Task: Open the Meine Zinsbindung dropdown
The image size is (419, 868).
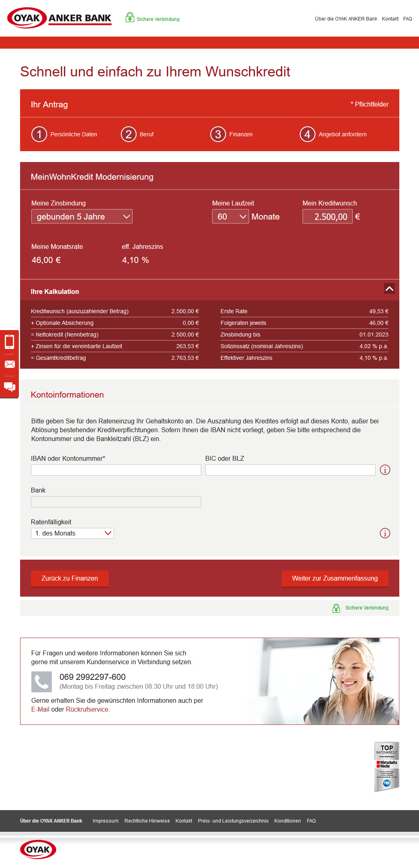Action: tap(82, 216)
